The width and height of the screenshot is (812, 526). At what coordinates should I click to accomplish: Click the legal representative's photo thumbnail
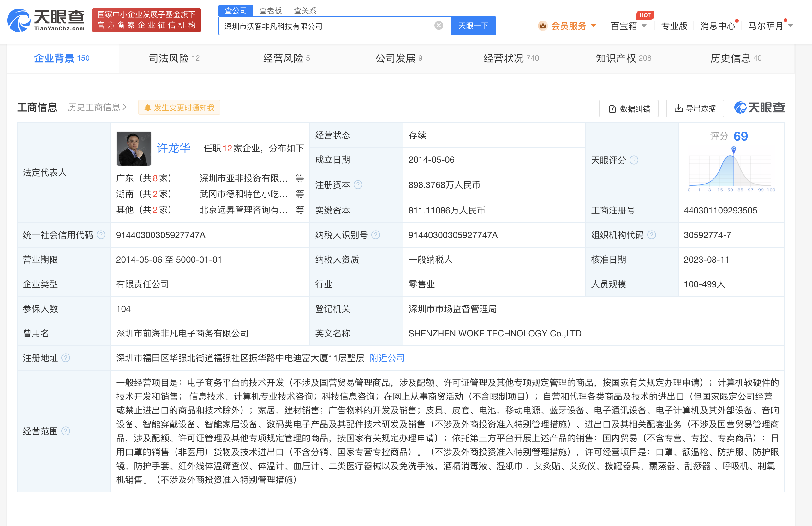tap(134, 148)
